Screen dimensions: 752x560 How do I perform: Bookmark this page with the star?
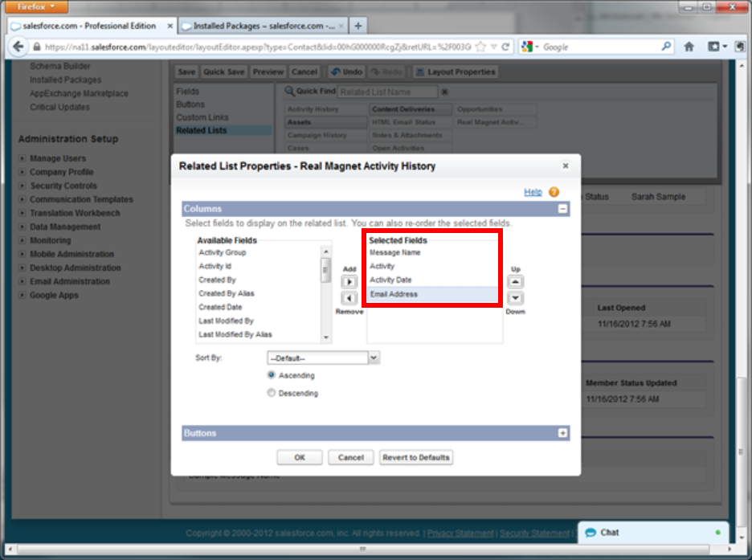click(x=481, y=47)
